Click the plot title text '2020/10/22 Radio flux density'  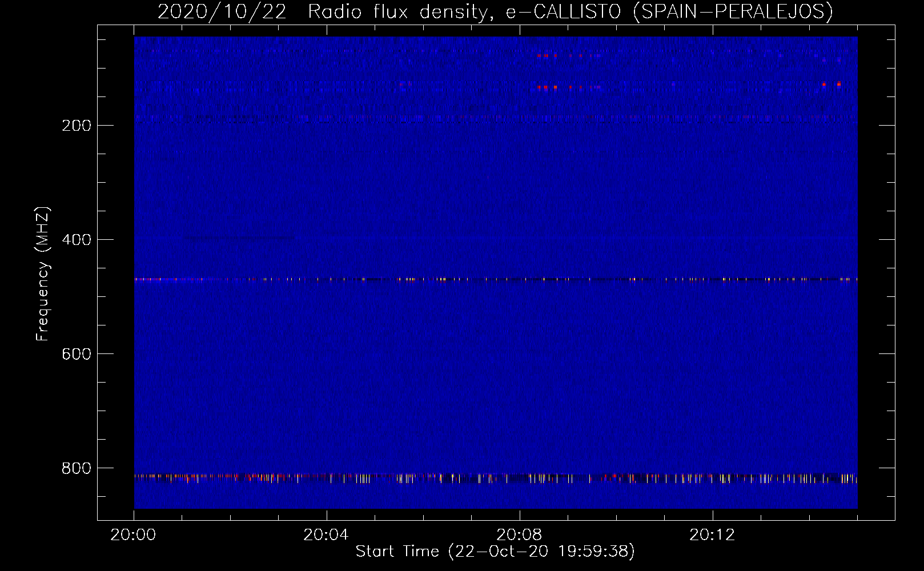(x=322, y=11)
